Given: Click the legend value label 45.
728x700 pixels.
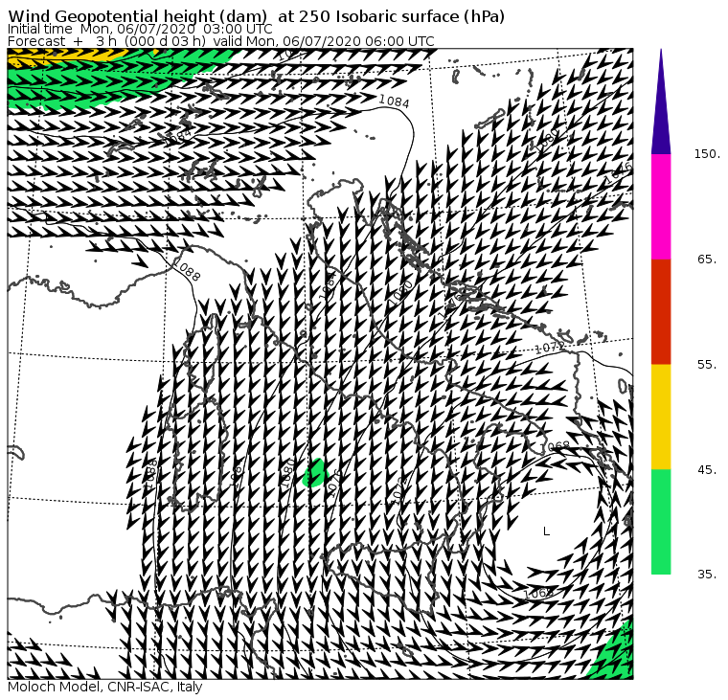Looking at the screenshot, I should point(708,470).
